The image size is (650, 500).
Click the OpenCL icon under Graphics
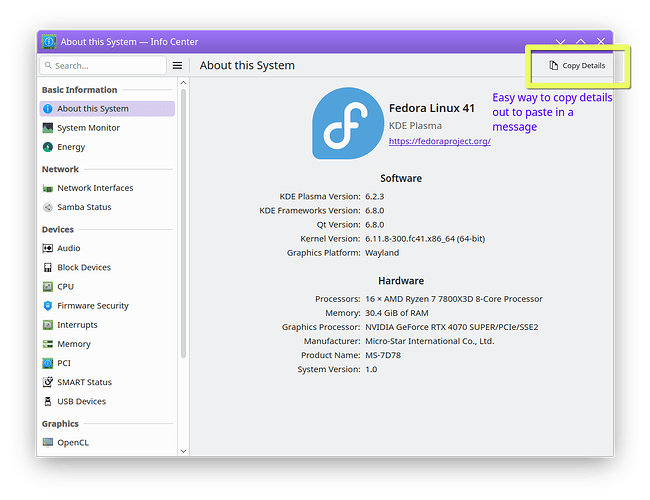(x=48, y=442)
